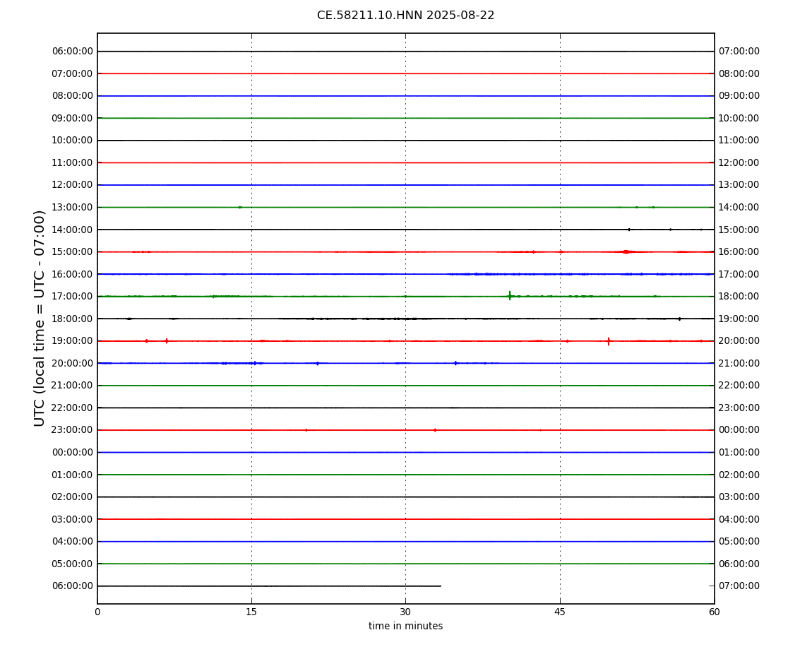The image size is (812, 671).
Task: Click right-axis end-time label 22:00:00
Action: (739, 386)
